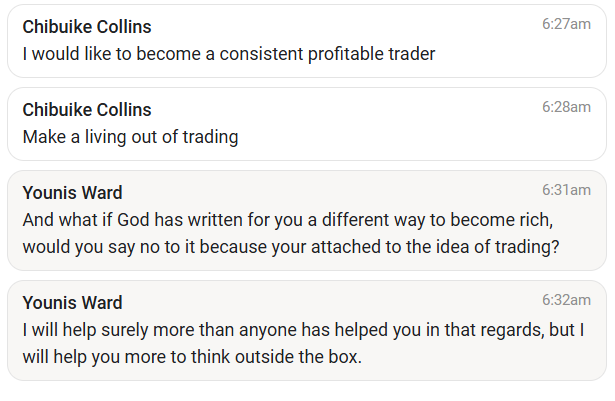
Task: Select the "consistent profitable trader" message text
Action: tap(228, 54)
